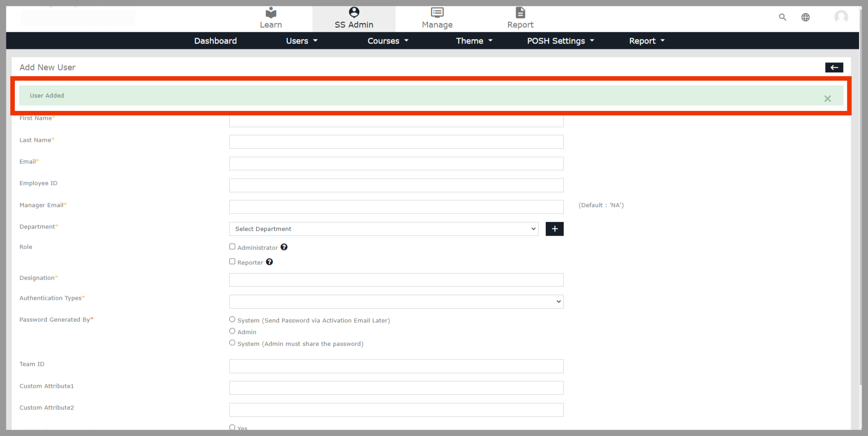Open the Authentication Types dropdown
Viewport: 868px width, 436px height.
point(396,302)
